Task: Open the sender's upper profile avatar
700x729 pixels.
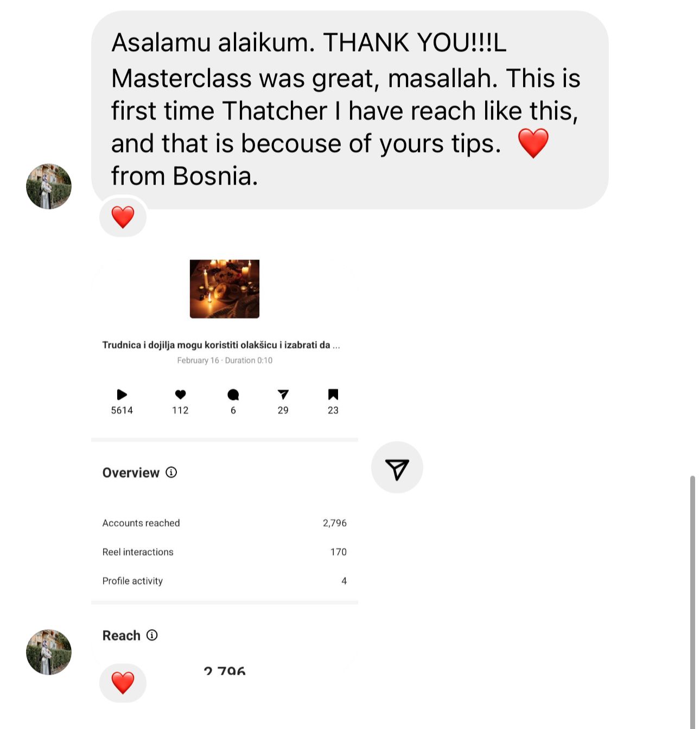Action: click(49, 186)
